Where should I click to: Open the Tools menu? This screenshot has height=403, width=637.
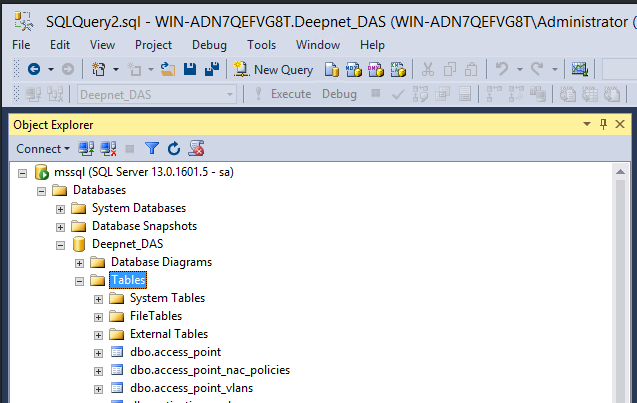coord(261,45)
